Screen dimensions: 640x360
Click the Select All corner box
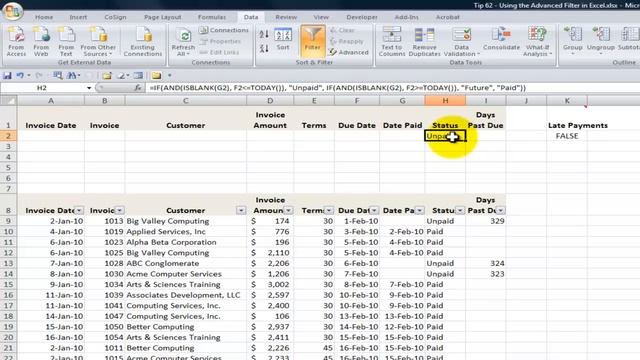click(x=9, y=100)
